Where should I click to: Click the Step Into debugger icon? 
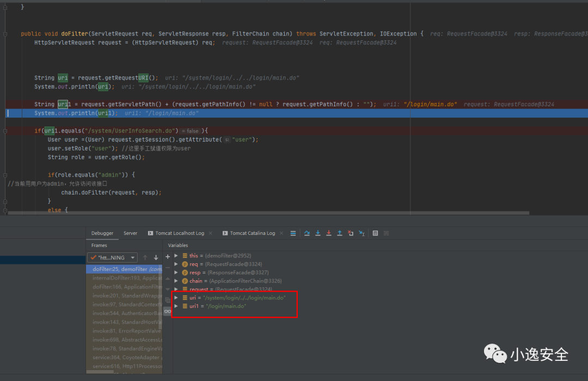tap(317, 233)
